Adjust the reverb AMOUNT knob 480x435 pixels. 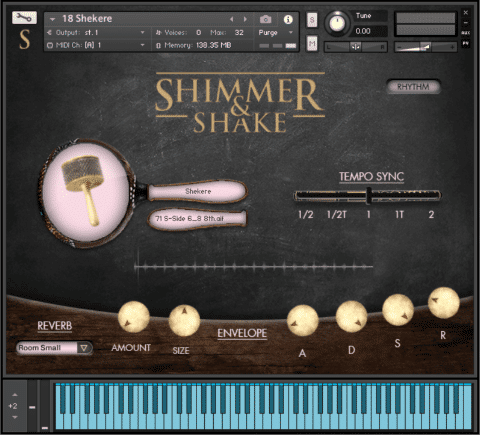(x=134, y=317)
